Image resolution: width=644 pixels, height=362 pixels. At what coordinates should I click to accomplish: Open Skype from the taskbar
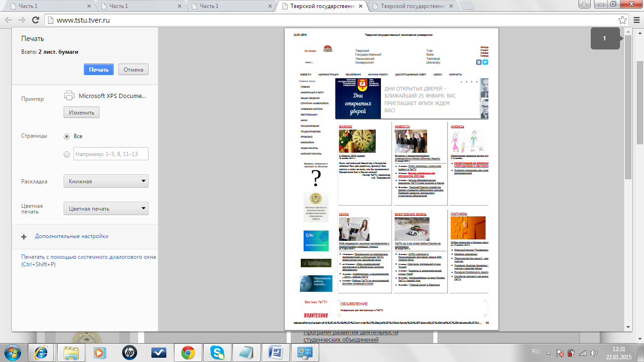(217, 352)
